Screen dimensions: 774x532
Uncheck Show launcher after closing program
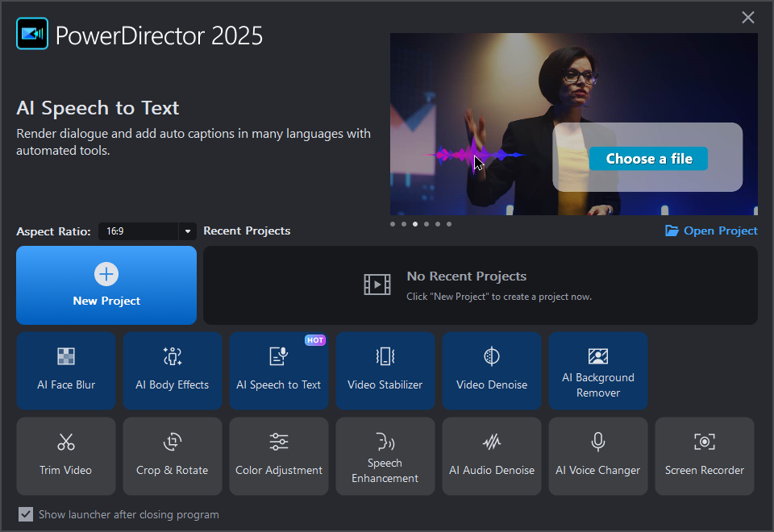point(26,514)
